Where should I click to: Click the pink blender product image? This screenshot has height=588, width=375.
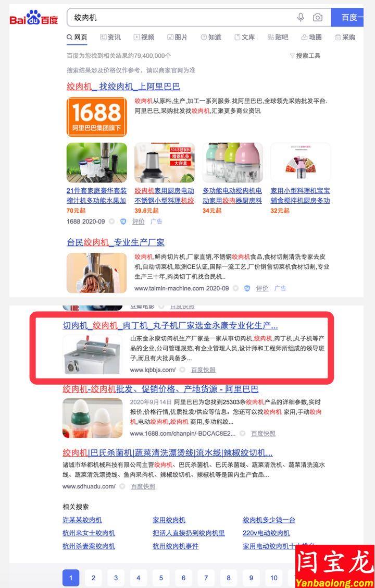click(x=233, y=162)
